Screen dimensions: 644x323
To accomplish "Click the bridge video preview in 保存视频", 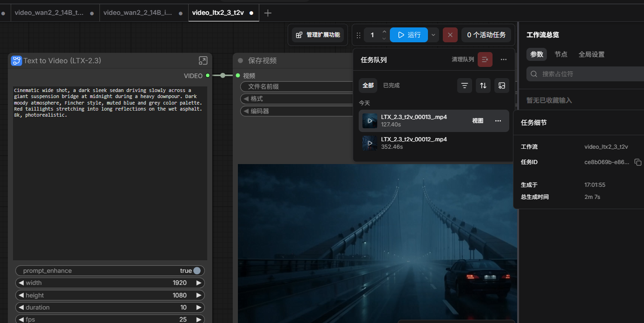I will click(377, 244).
